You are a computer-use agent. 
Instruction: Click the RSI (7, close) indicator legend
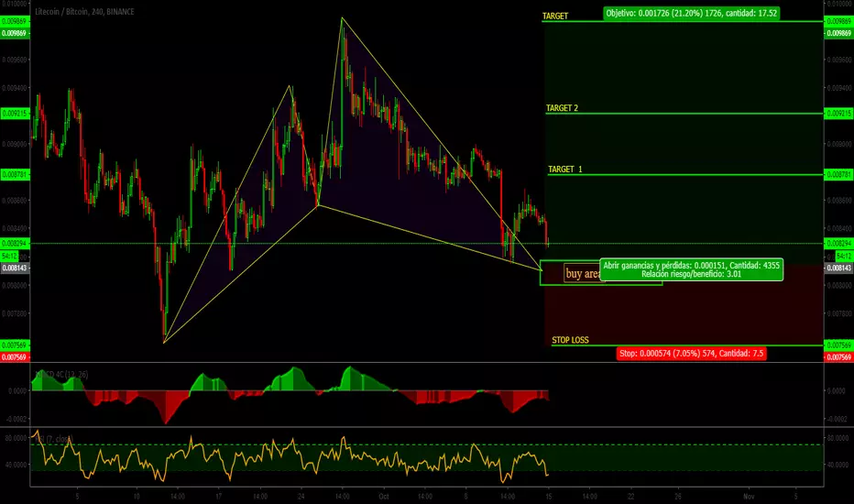tap(54, 439)
